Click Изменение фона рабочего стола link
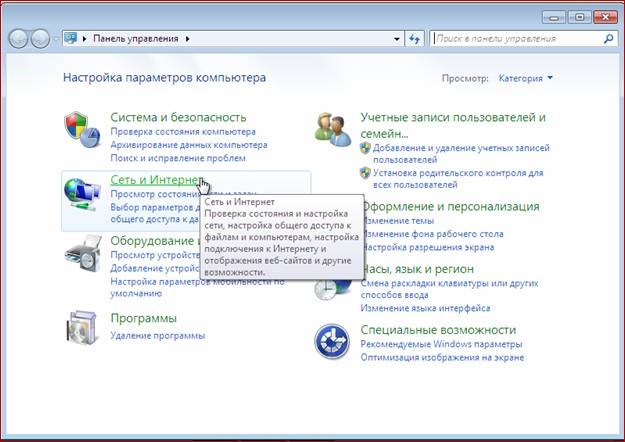This screenshot has height=442, width=625. click(x=434, y=234)
